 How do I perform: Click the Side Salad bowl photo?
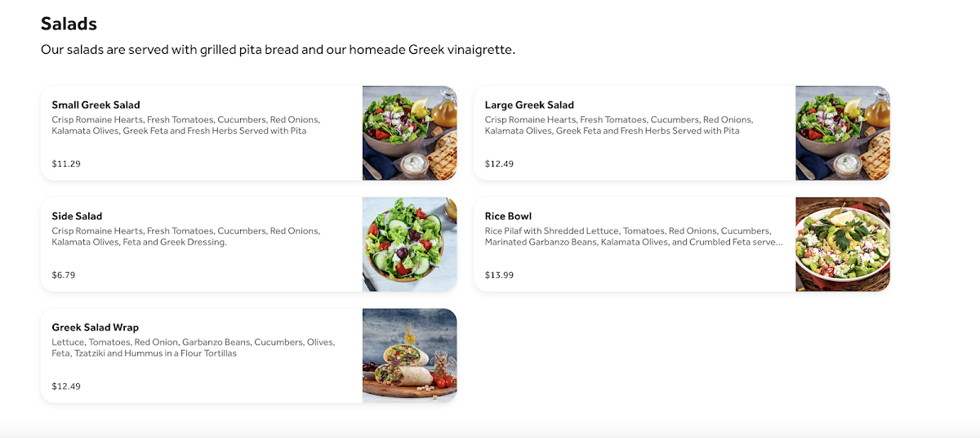point(409,244)
